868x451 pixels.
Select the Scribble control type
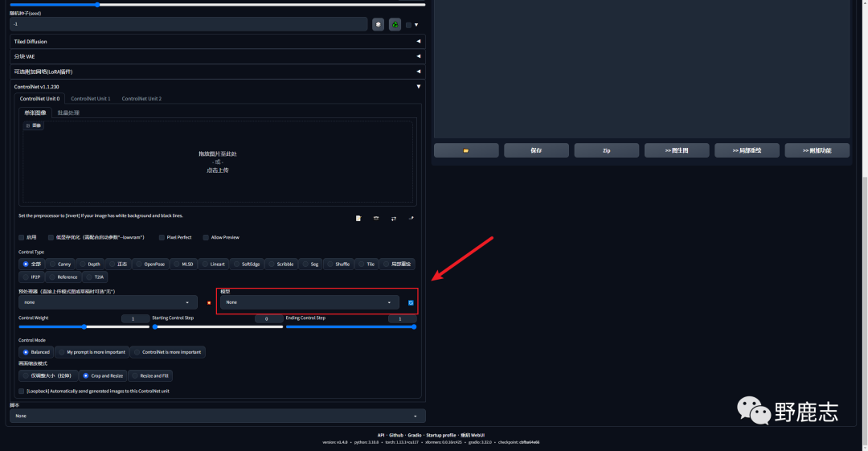(x=281, y=264)
